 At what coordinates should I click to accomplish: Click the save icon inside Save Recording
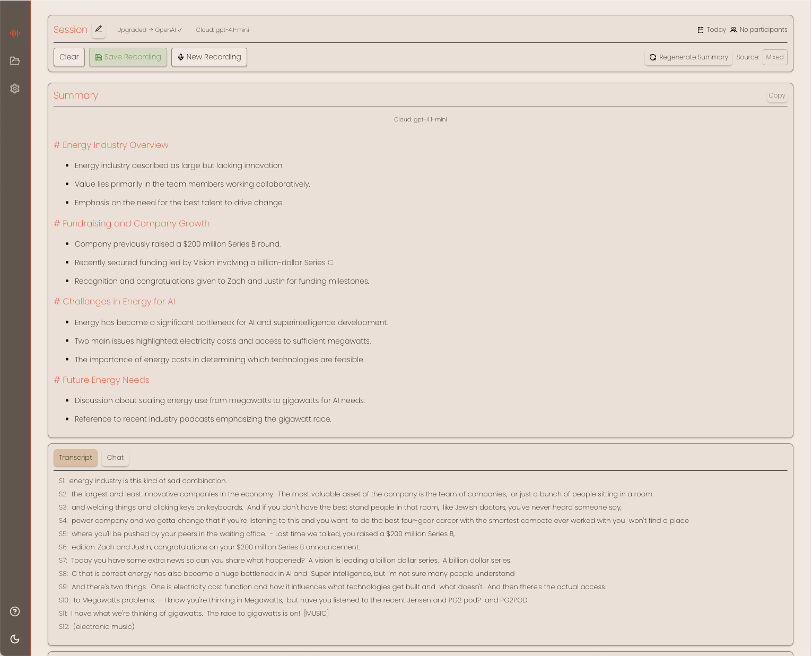pos(99,57)
